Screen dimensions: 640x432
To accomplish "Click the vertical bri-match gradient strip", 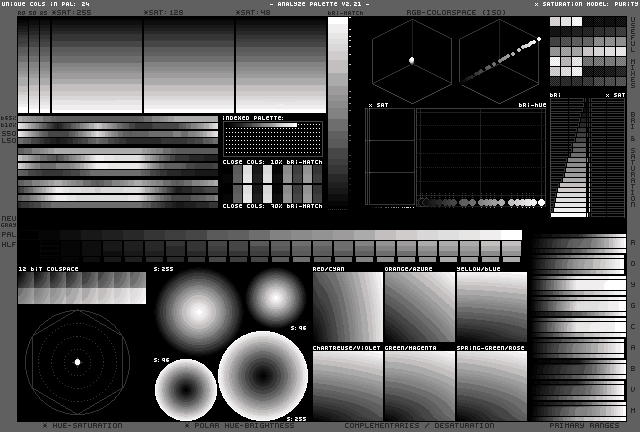I will click(338, 110).
